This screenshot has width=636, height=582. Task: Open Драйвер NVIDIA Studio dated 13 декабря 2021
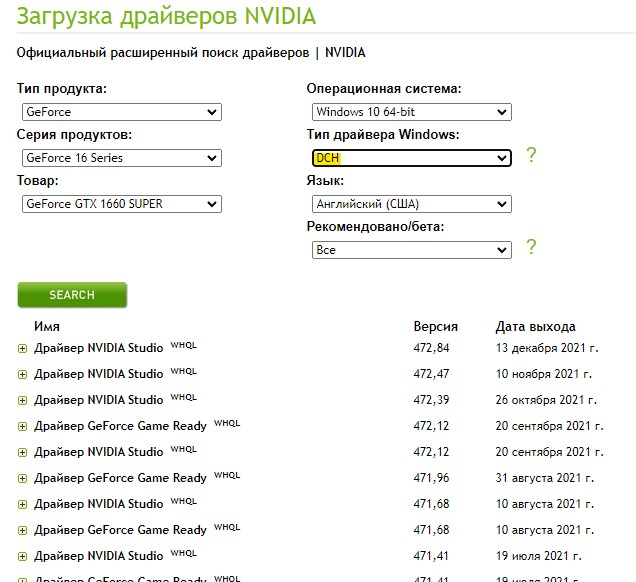pos(99,348)
